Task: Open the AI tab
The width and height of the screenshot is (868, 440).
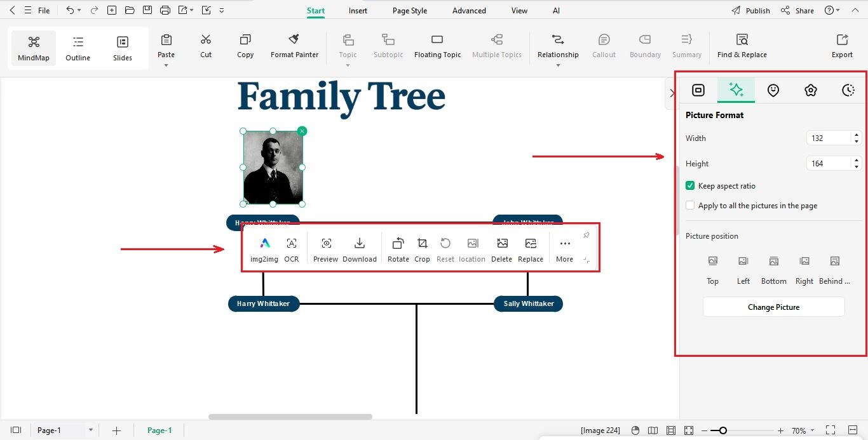Action: click(556, 11)
